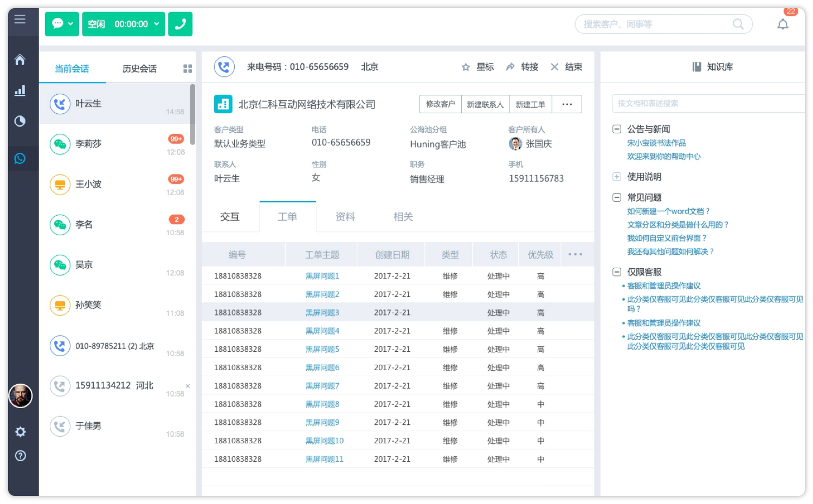The image size is (813, 504).
Task: Open ticket link 黑屏问题1
Action: (x=322, y=276)
